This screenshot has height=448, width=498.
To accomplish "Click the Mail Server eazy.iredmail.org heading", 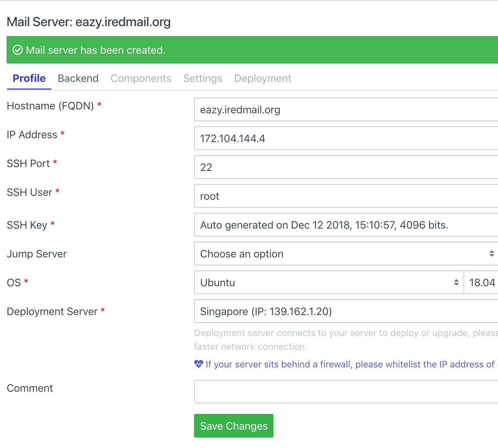I will click(x=89, y=22).
